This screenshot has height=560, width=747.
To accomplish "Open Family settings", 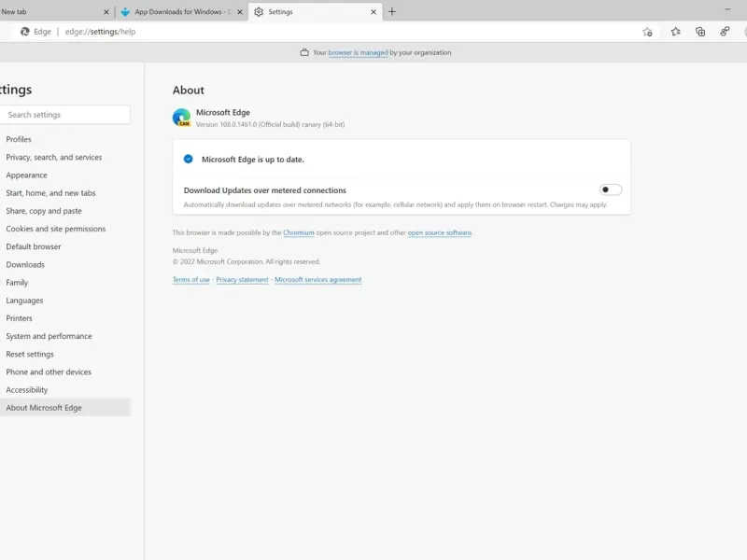I will click(x=17, y=283).
